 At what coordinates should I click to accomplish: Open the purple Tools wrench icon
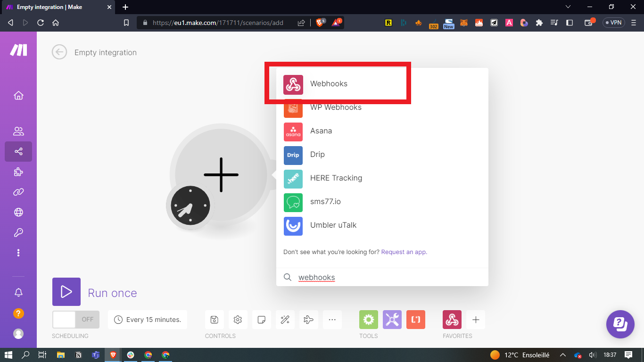pos(392,320)
